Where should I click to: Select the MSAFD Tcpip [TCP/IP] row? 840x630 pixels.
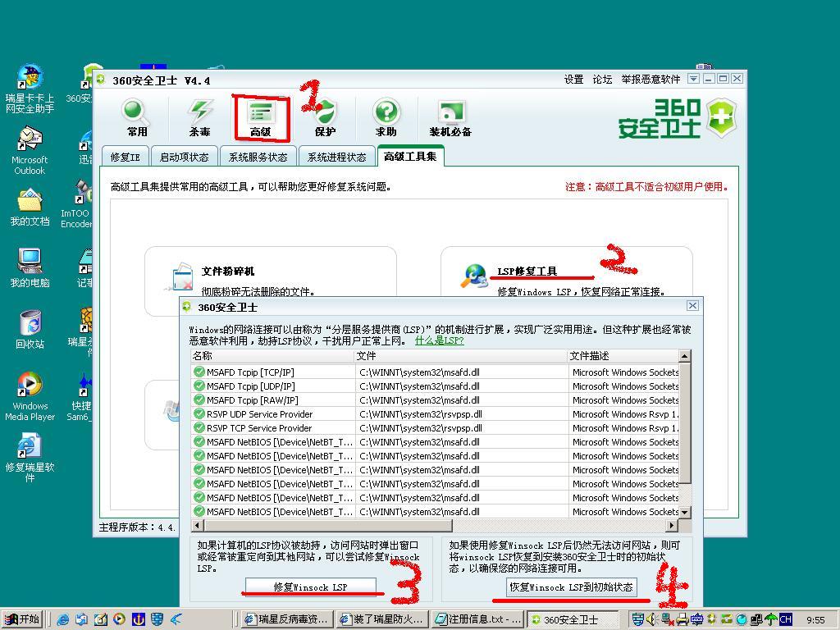pos(435,372)
